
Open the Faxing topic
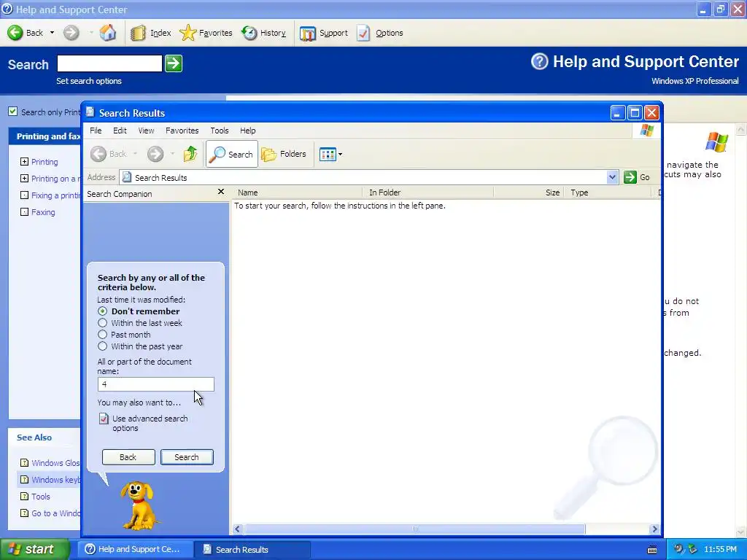point(43,212)
